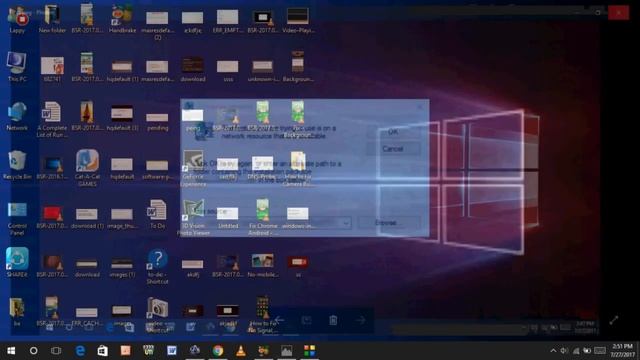Click Browse... in the faded dialog
The image size is (640, 360).
click(389, 223)
